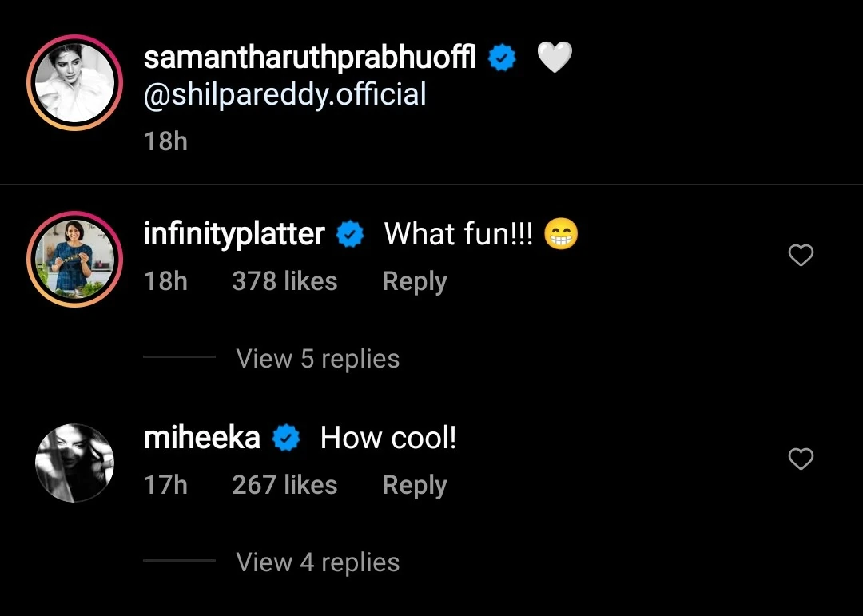863x616 pixels.
Task: Reply to infinityplatter's "What fun!!!" comment
Action: point(414,281)
